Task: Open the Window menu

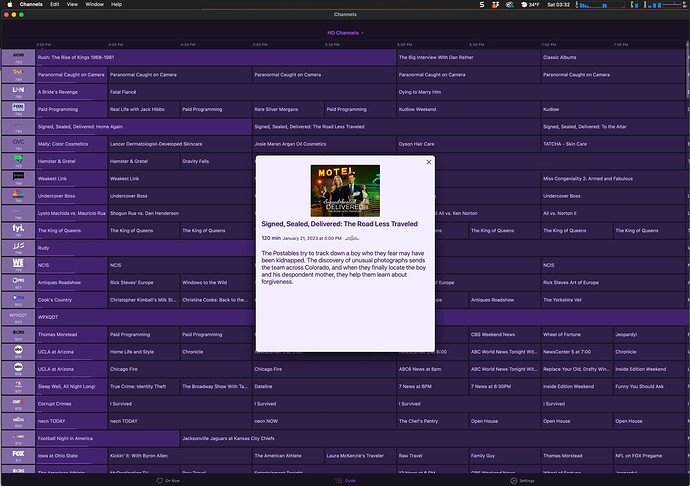Action: (x=95, y=4)
